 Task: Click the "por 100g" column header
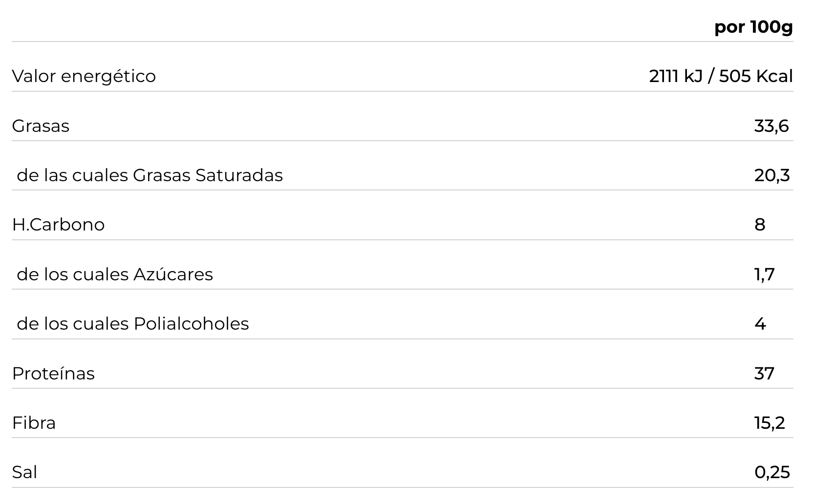tap(753, 27)
